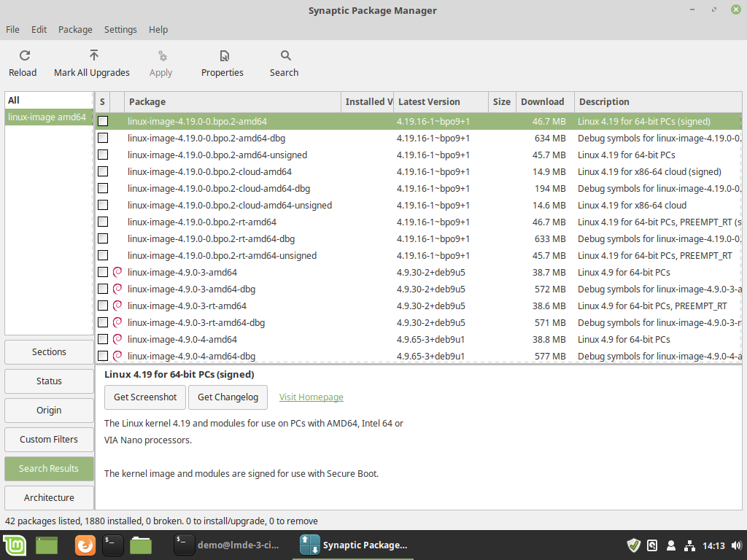Open the Linux Mint start menu
The height and width of the screenshot is (560, 747).
(15, 545)
